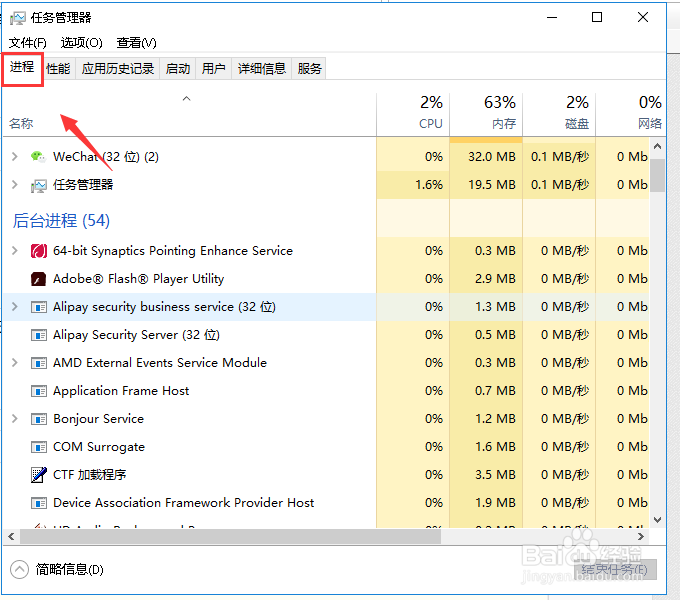Click the 后台进程 (54) group heading
680x600 pixels.
click(61, 221)
